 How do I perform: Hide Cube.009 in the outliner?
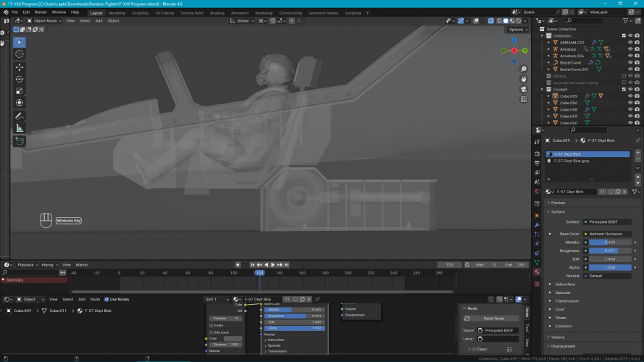[x=630, y=96]
